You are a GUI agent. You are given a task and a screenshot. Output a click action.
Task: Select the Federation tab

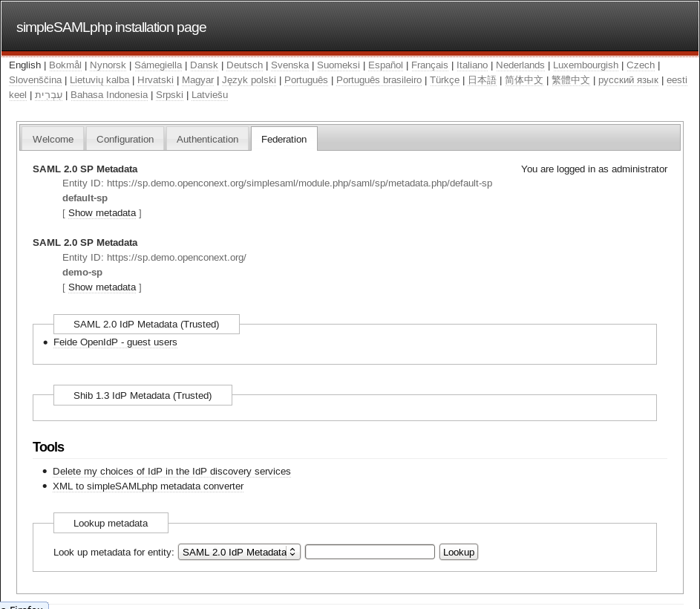pos(284,139)
